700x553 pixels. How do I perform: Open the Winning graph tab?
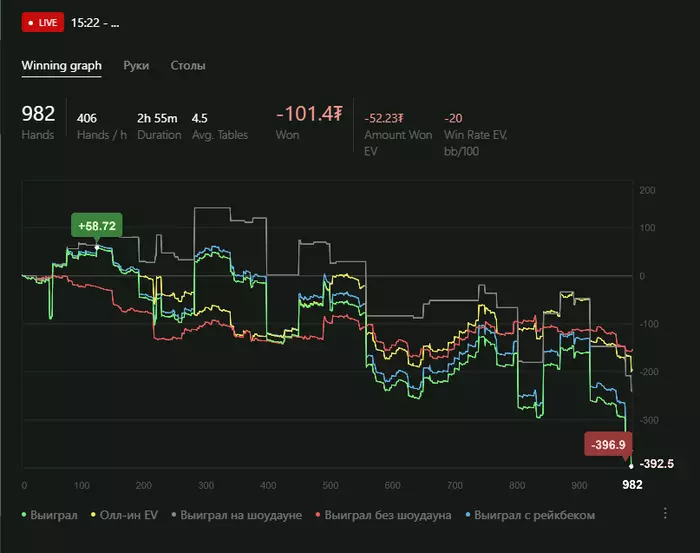pos(62,66)
